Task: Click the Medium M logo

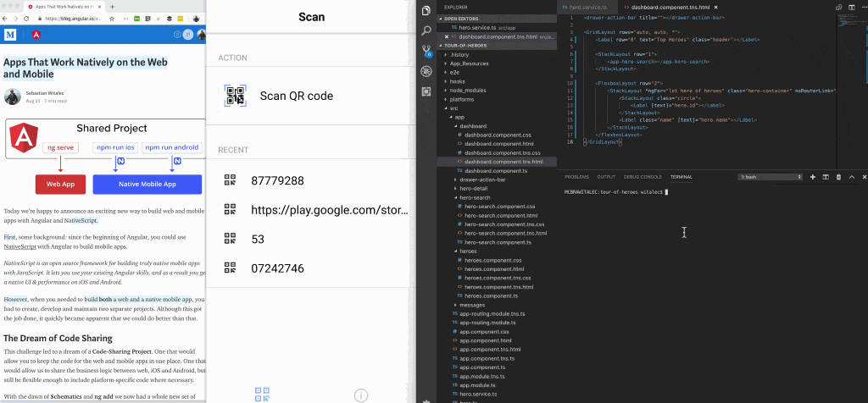Action: click(10, 34)
